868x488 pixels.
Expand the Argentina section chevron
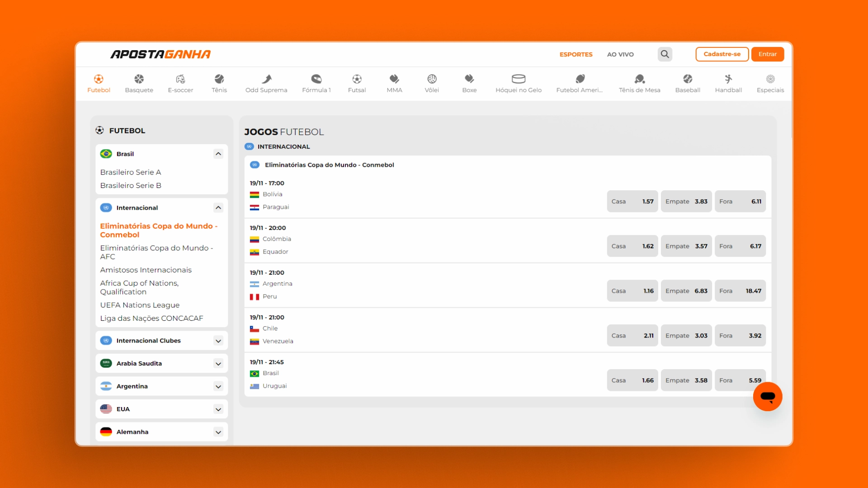tap(218, 386)
